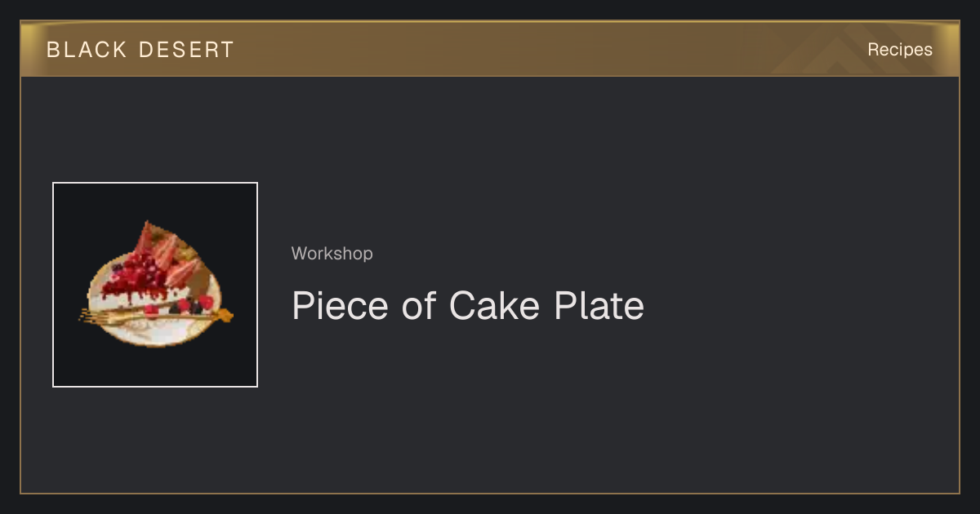This screenshot has width=980, height=514.
Task: Click the word DESERT in the logo
Action: click(x=186, y=50)
